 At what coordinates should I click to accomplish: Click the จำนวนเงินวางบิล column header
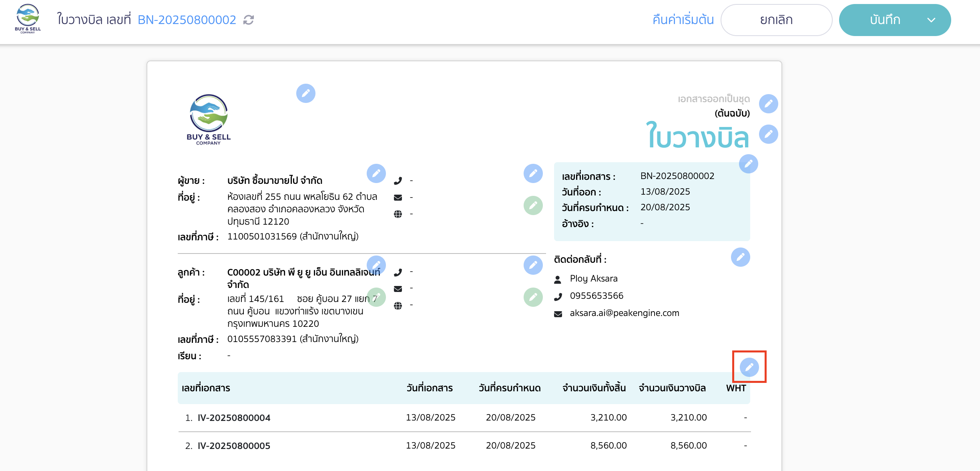(672, 388)
